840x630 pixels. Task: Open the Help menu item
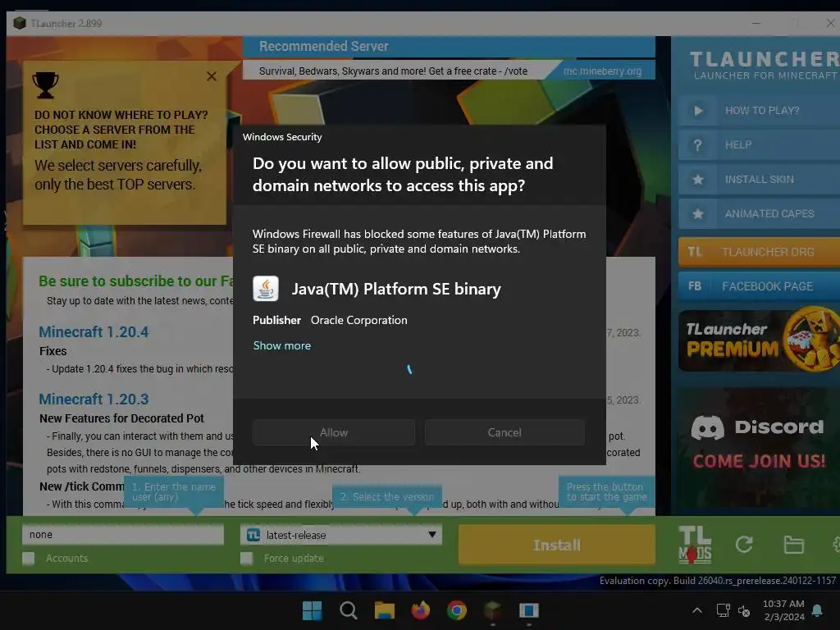(759, 144)
